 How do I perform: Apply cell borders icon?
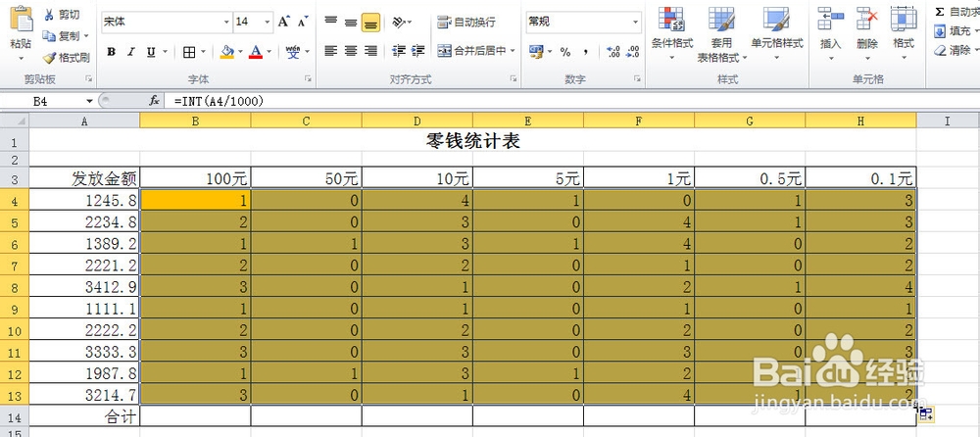tap(189, 52)
